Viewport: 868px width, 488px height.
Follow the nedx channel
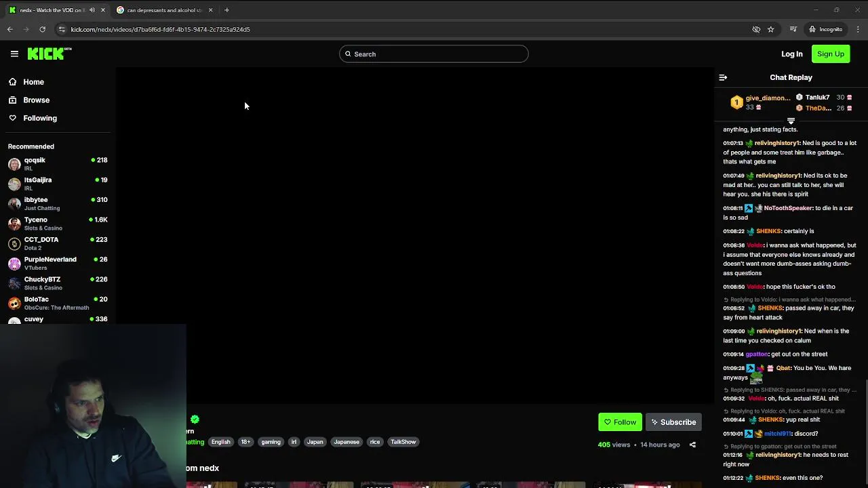pos(620,422)
